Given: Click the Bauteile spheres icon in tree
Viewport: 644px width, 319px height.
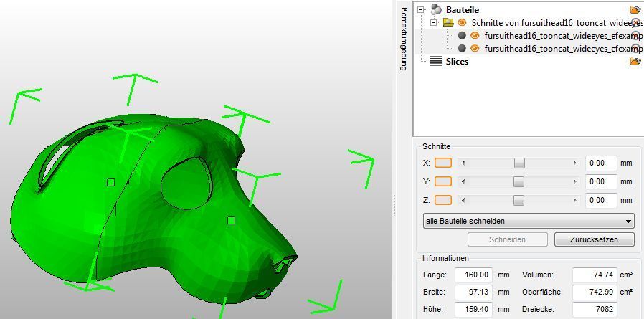Looking at the screenshot, I should pyautogui.click(x=436, y=10).
